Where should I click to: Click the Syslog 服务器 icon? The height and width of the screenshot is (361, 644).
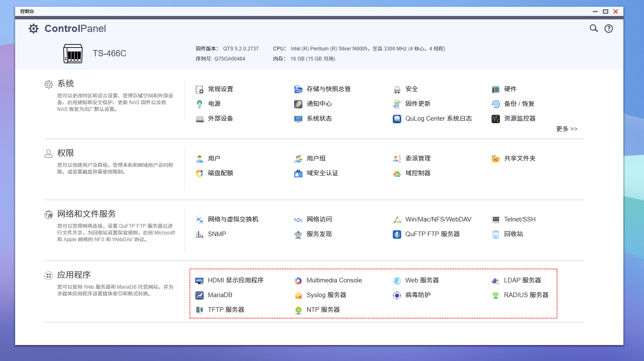(x=298, y=295)
